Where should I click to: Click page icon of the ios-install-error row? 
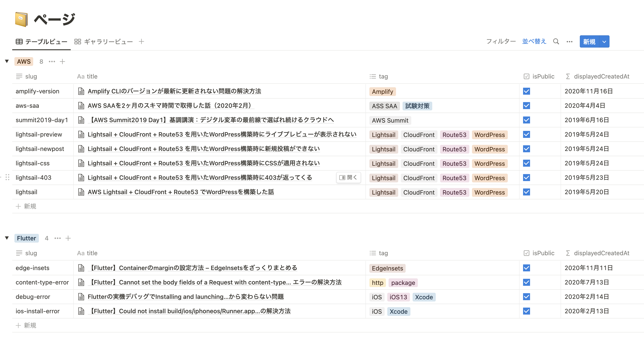pyautogui.click(x=81, y=311)
